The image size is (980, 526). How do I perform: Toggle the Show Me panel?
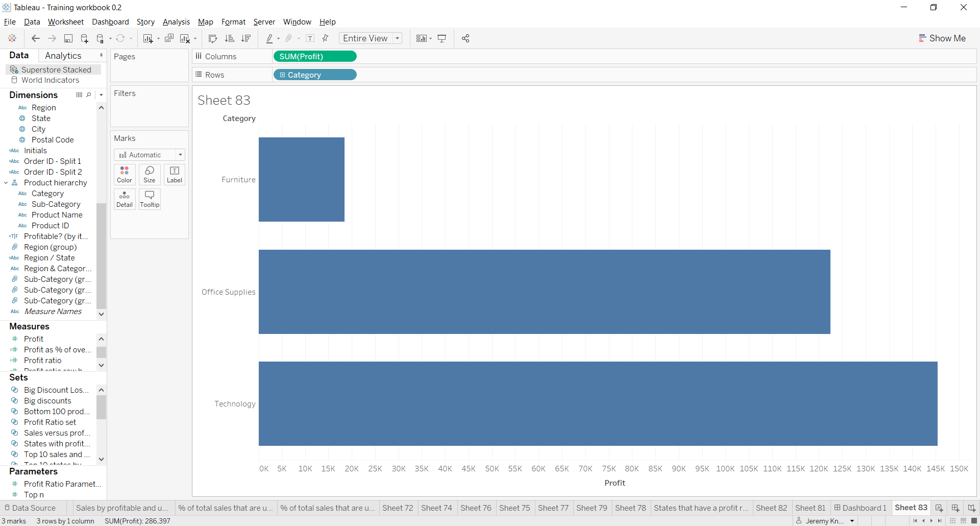tap(942, 38)
